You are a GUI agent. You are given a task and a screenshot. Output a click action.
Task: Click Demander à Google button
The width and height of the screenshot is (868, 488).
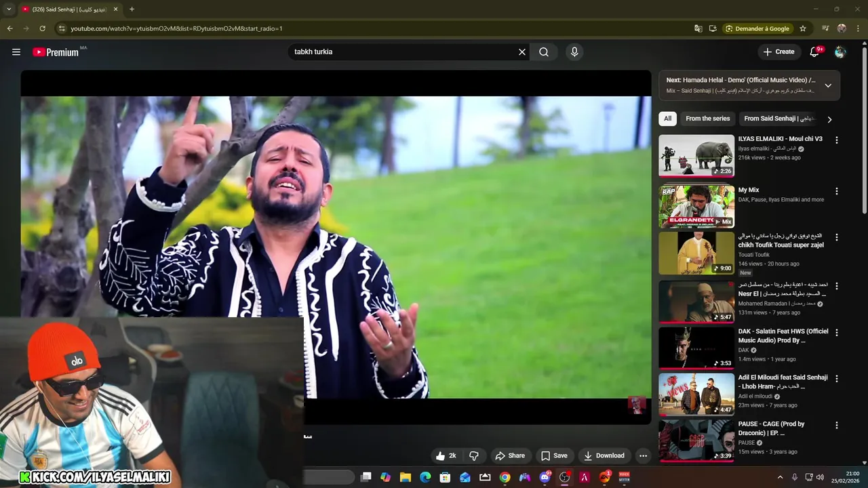pos(757,28)
